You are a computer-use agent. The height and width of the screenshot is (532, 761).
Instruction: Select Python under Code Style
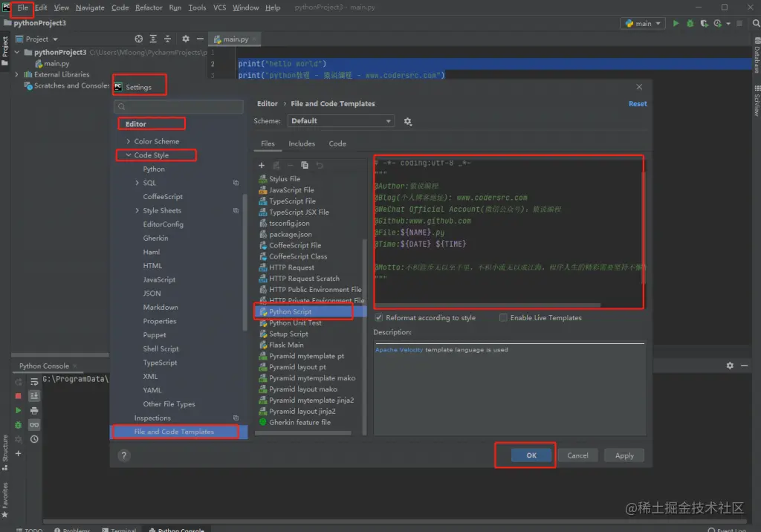(154, 169)
